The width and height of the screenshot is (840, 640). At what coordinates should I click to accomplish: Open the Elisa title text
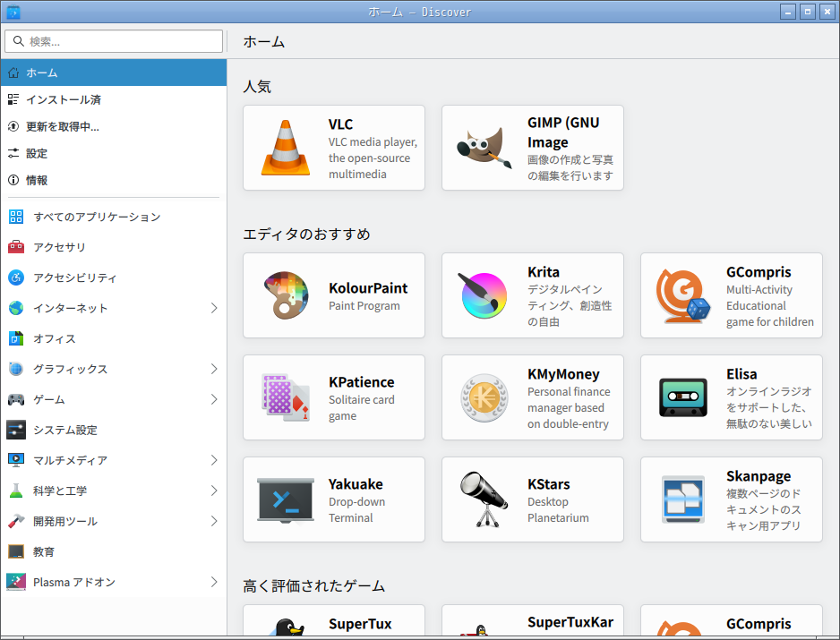pyautogui.click(x=741, y=374)
